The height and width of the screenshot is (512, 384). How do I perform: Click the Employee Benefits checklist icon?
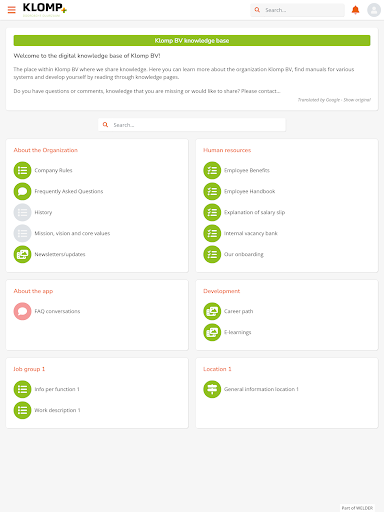pyautogui.click(x=212, y=170)
